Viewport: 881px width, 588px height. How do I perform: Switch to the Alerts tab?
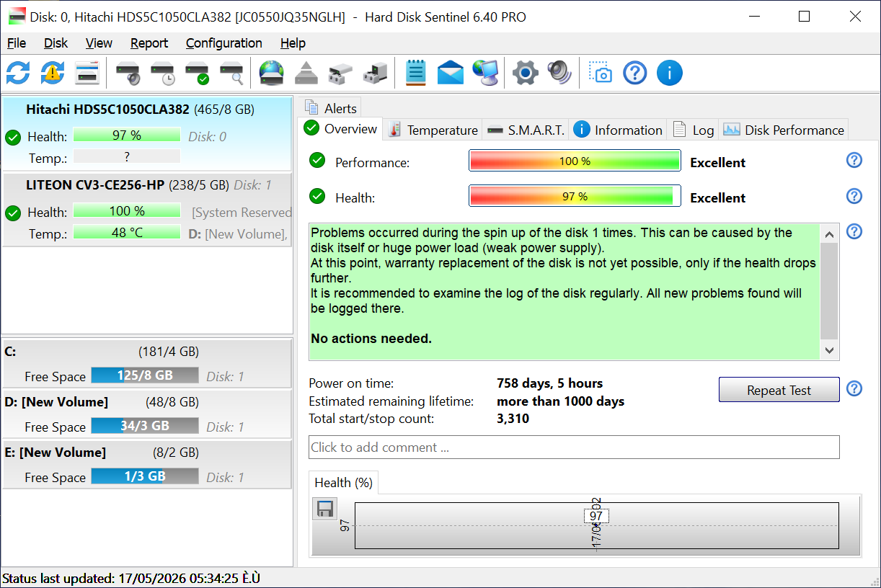(331, 108)
